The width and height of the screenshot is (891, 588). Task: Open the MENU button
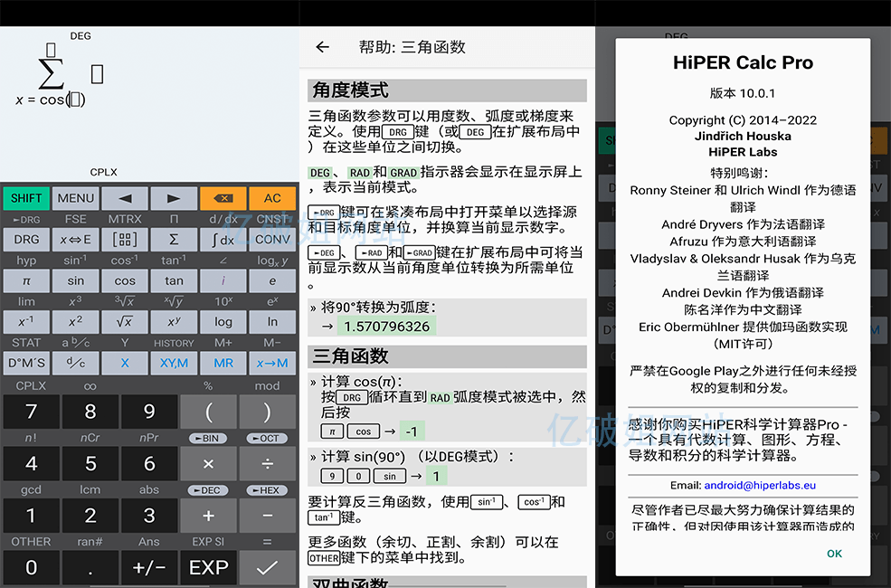pyautogui.click(x=76, y=198)
